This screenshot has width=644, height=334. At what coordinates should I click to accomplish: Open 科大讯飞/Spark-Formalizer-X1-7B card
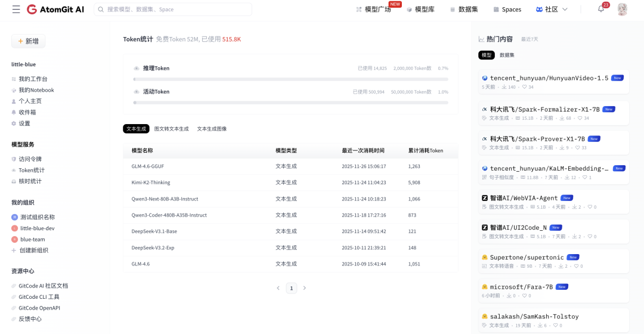coord(553,113)
